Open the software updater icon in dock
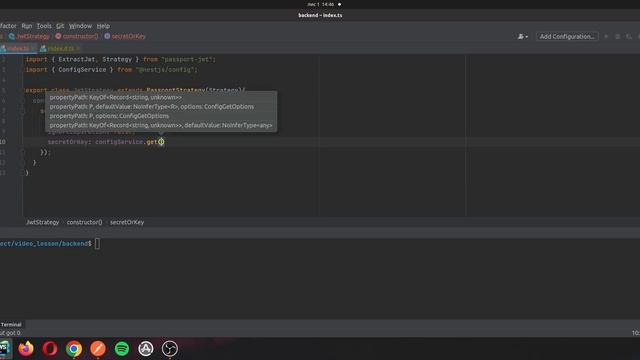Image resolution: width=640 pixels, height=360 pixels. click(x=146, y=349)
